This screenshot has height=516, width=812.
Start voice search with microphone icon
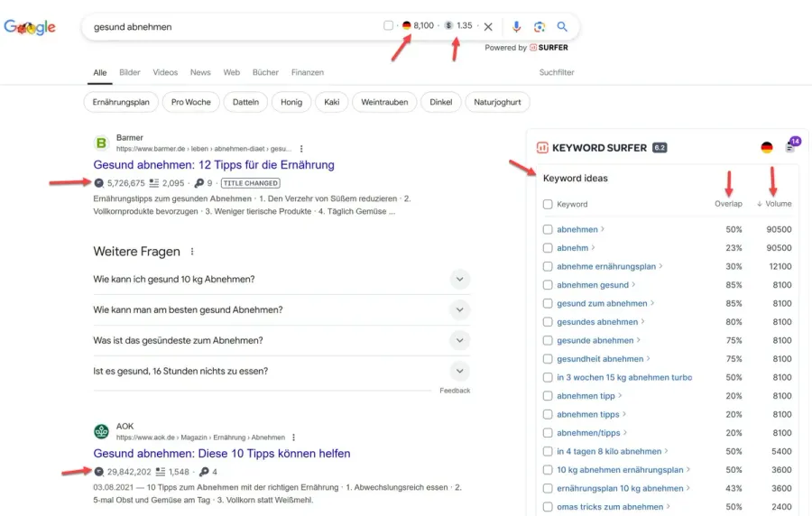516,26
